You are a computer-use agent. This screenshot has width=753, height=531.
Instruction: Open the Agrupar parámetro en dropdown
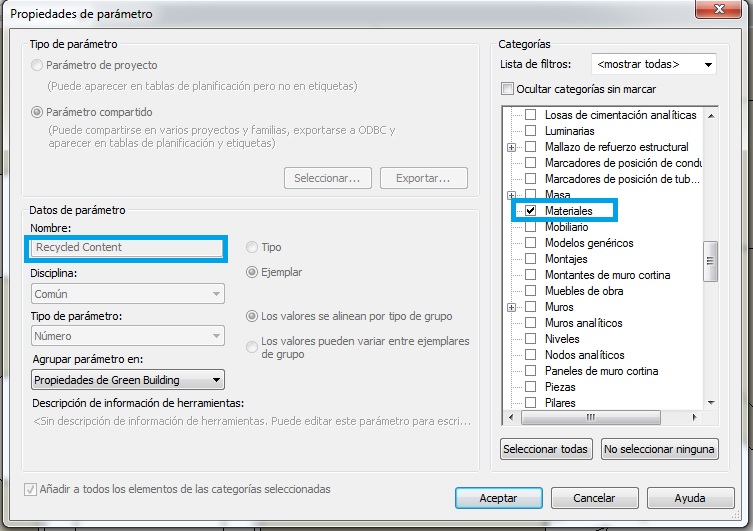[x=127, y=380]
